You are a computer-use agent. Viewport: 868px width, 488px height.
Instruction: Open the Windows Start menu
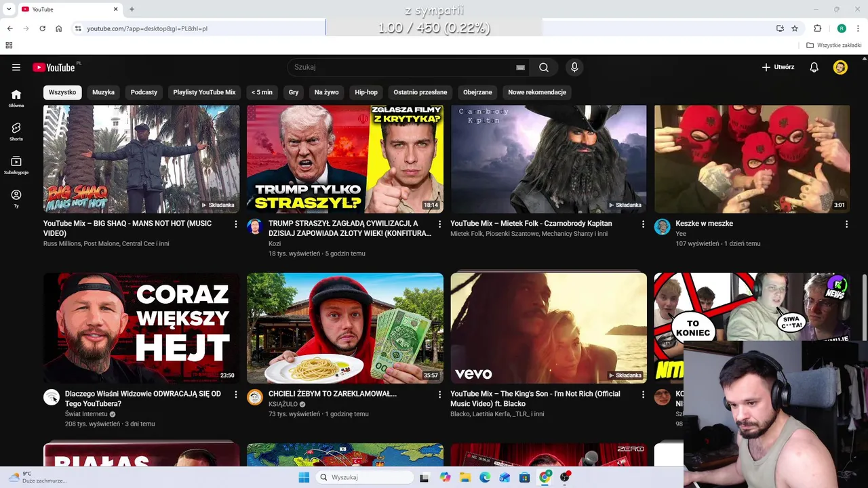click(304, 477)
